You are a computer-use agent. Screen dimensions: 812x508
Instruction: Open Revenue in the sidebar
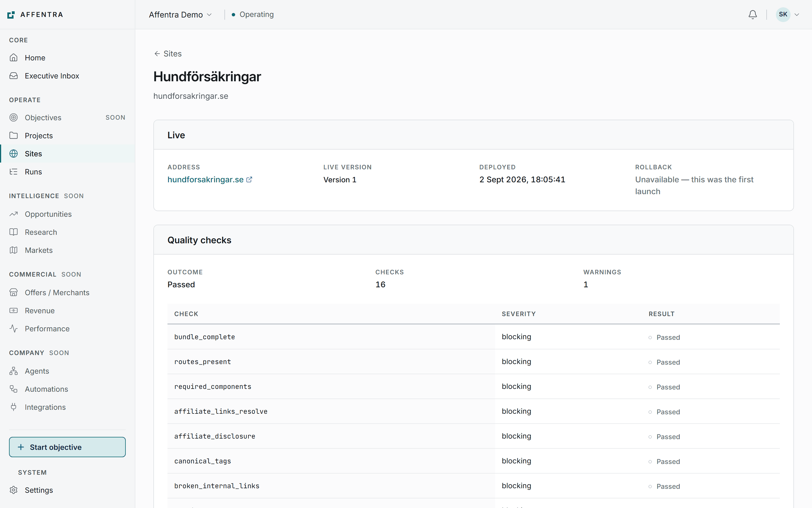(67, 310)
